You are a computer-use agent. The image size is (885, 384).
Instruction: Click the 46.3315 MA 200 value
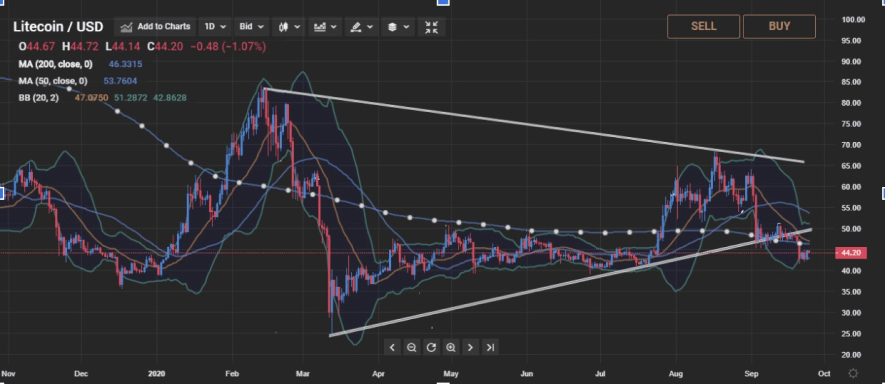[125, 64]
